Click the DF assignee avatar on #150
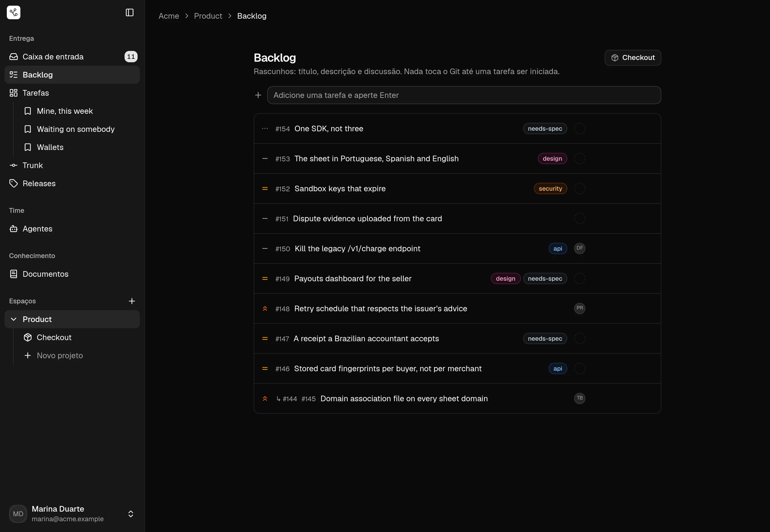Image resolution: width=770 pixels, height=532 pixels. [579, 248]
